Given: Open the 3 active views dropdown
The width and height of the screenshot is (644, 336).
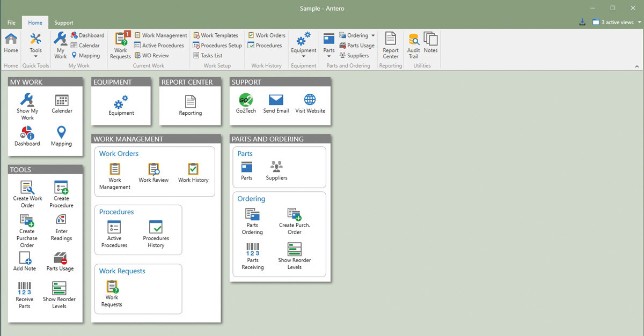Looking at the screenshot, I should [x=617, y=22].
